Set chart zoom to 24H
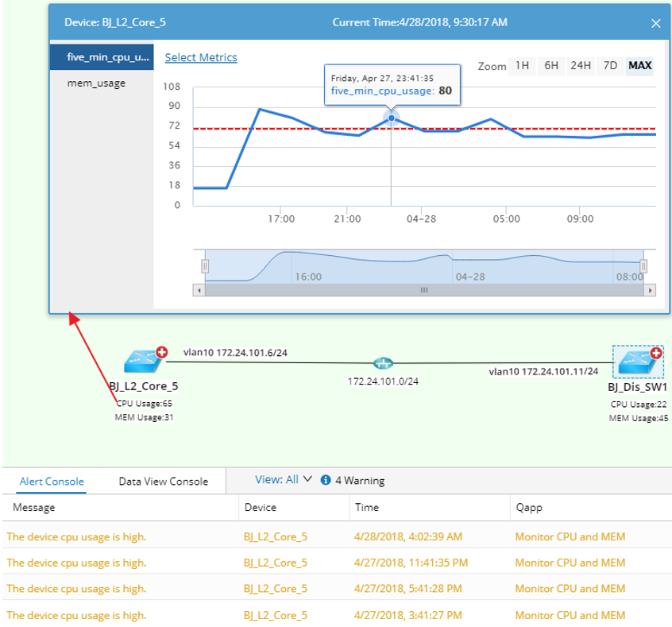 coord(580,66)
